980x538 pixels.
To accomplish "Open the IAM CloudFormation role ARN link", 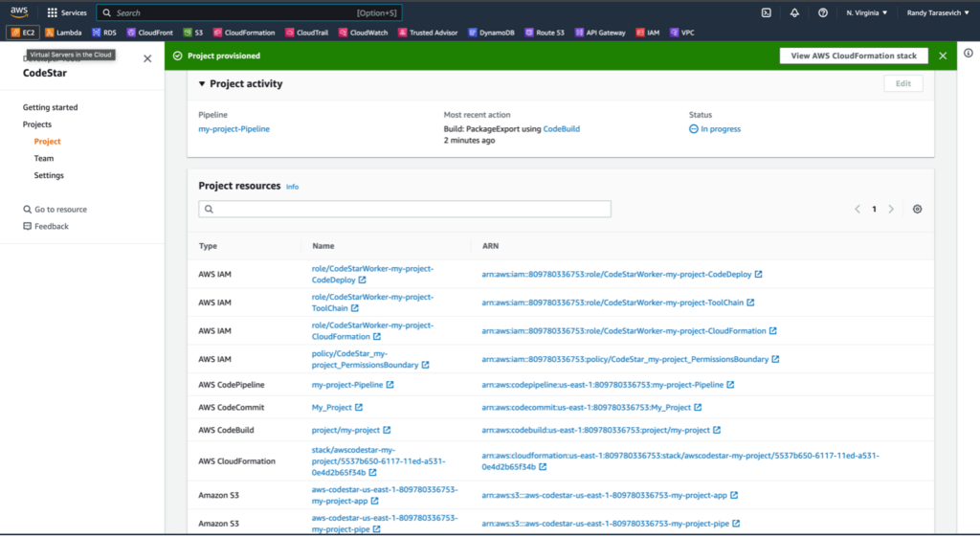I will (x=629, y=331).
